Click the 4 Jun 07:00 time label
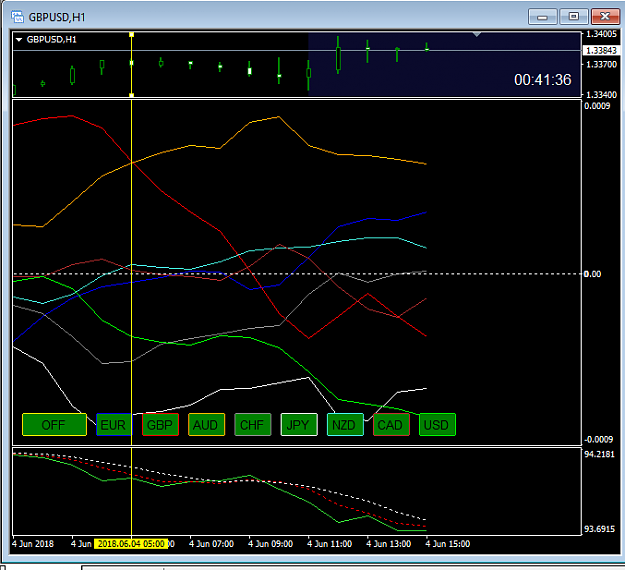Image resolution: width=625 pixels, height=570 pixels. [211, 544]
